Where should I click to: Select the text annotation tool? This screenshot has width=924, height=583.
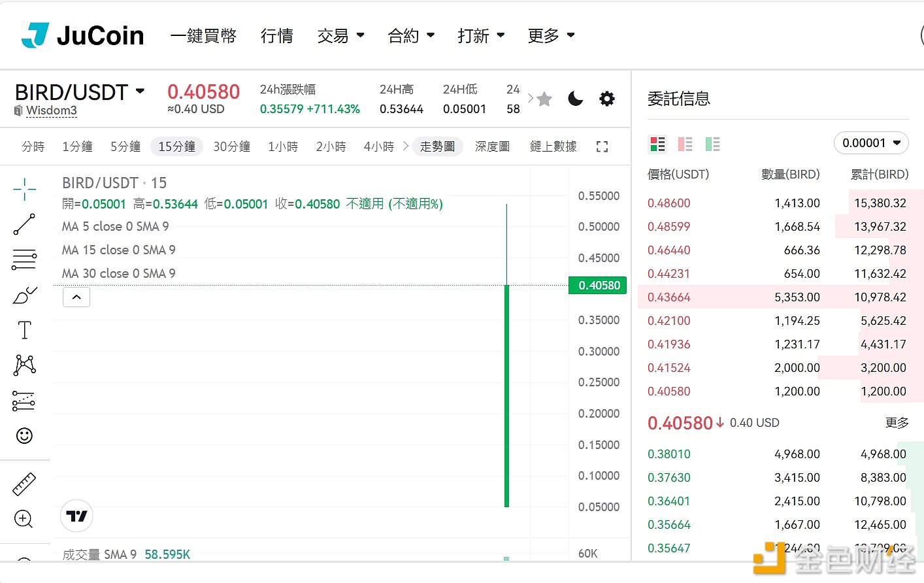[24, 330]
